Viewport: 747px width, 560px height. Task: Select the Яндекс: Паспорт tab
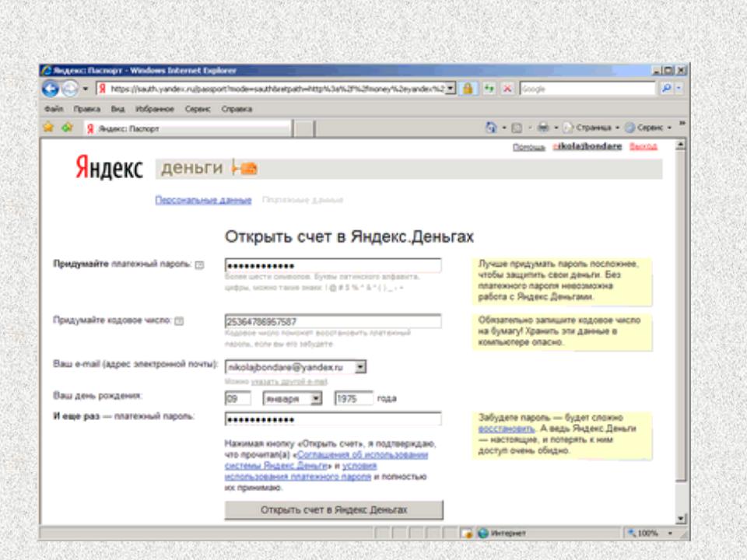click(188, 128)
